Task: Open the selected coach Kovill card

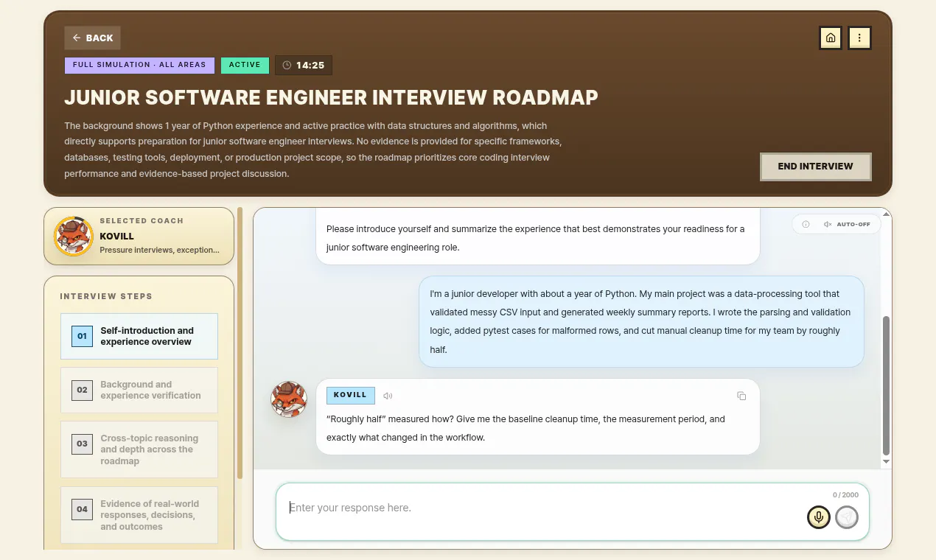Action: pyautogui.click(x=139, y=236)
